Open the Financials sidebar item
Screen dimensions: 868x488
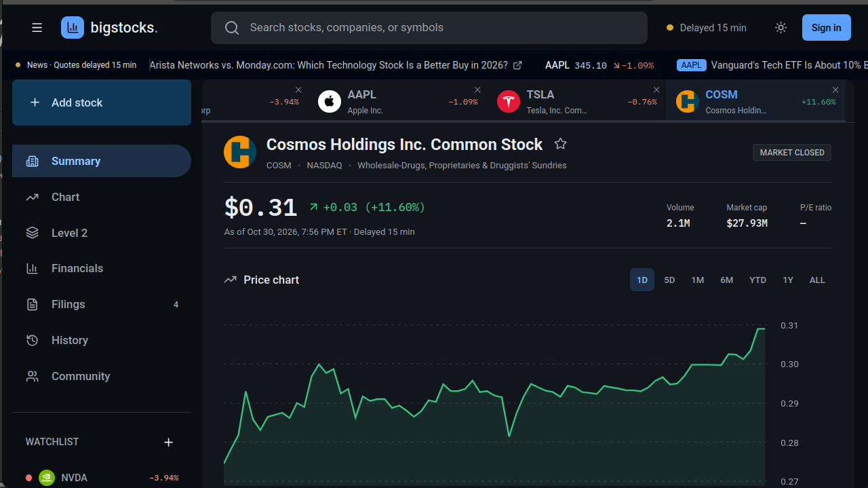[x=102, y=268]
